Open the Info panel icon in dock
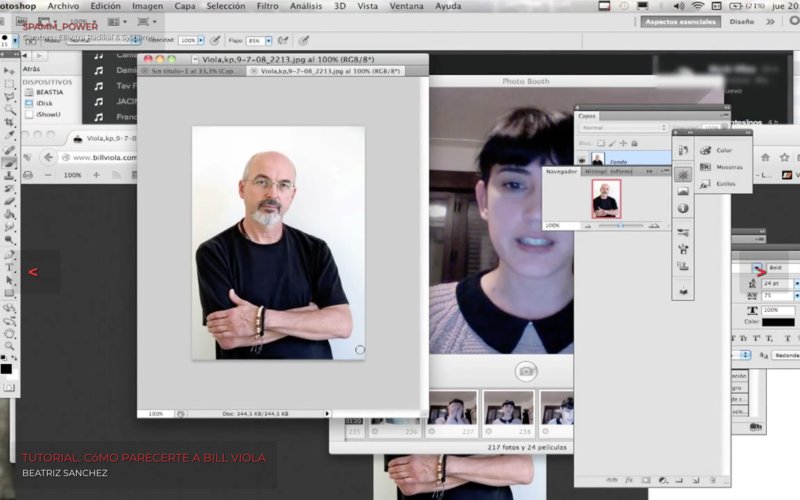This screenshot has width=800, height=500. [x=683, y=208]
